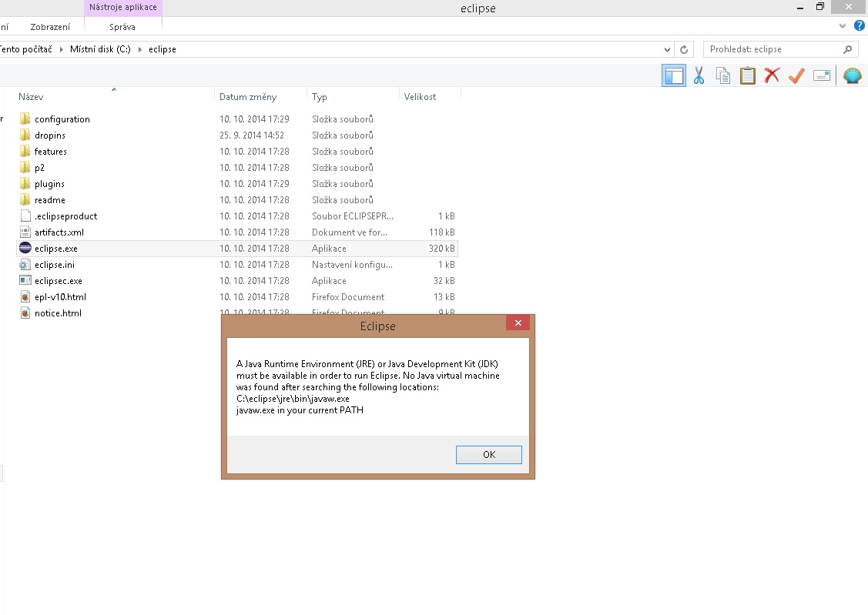This screenshot has height=615, width=868.
Task: Click the layout pane toolbar icon
Action: (674, 75)
